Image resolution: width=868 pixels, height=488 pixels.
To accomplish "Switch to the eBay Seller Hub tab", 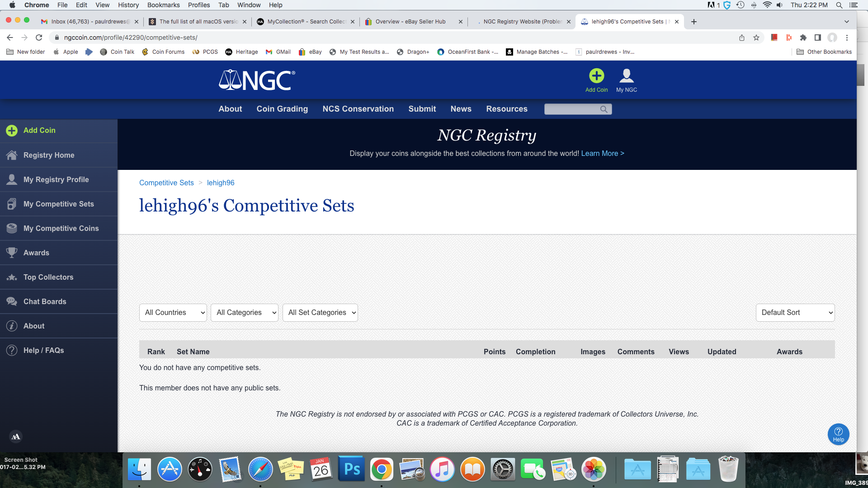I will coord(414,21).
